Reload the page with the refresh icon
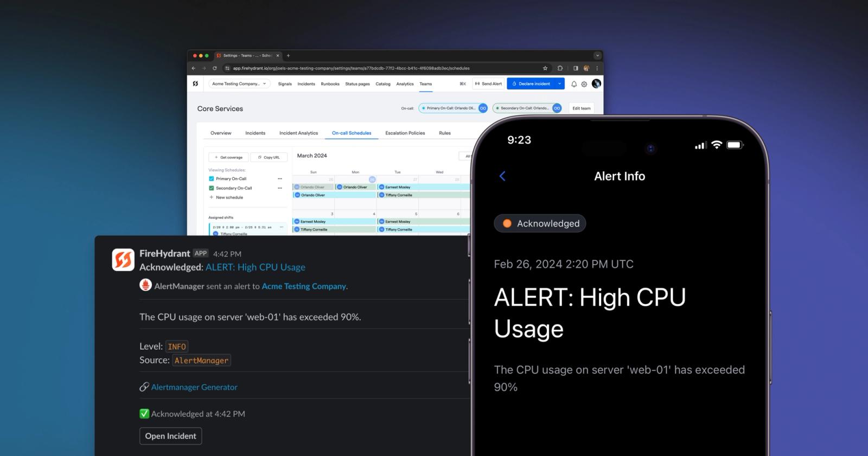The image size is (868, 456). coord(215,68)
